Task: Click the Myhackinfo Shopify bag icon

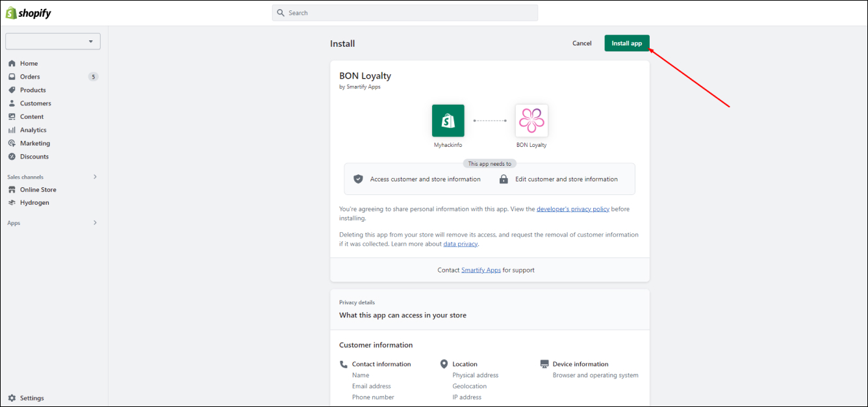Action: click(x=448, y=121)
